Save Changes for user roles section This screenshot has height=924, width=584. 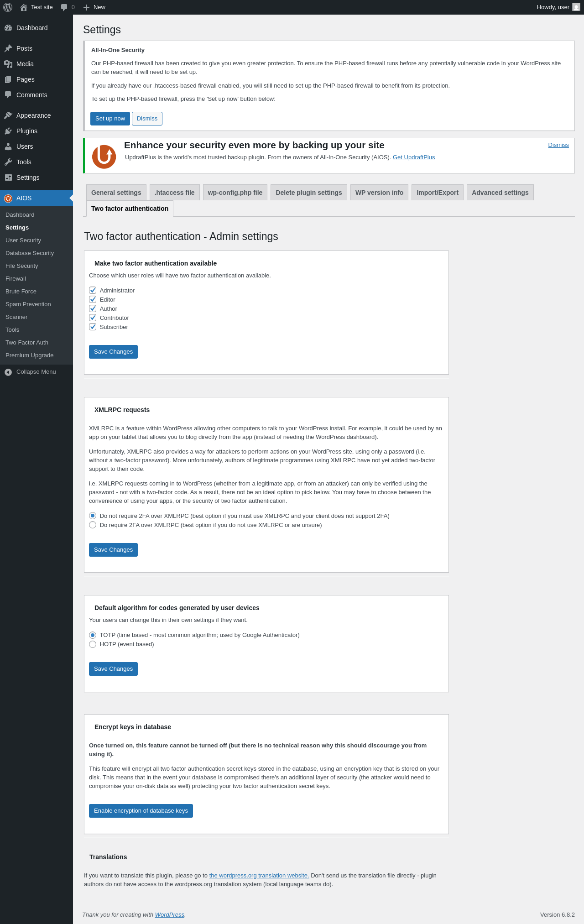113,352
